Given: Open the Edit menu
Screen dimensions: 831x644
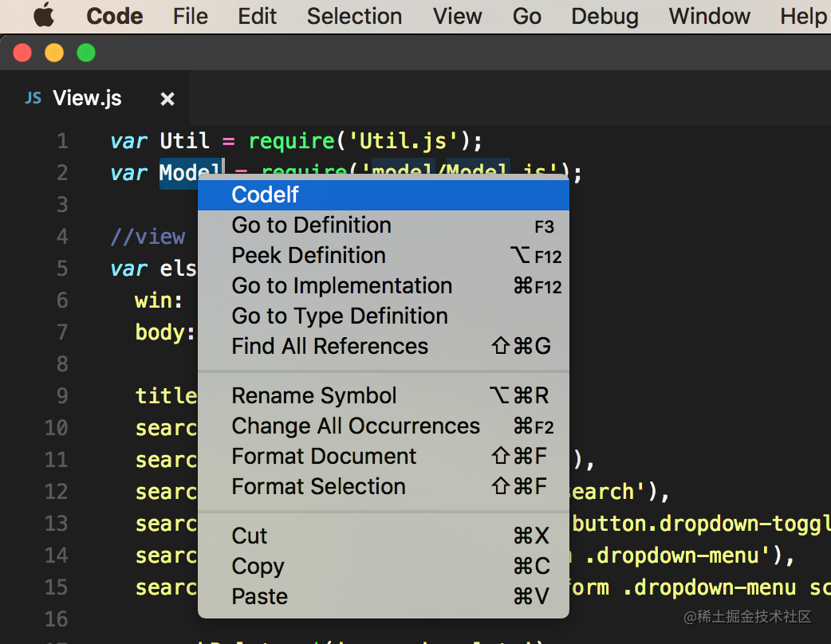Looking at the screenshot, I should [257, 16].
